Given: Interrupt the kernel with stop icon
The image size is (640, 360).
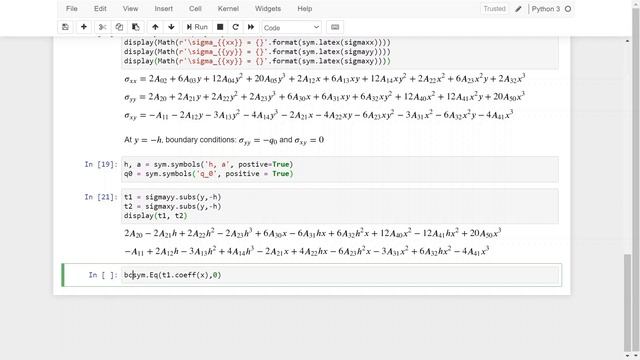Looking at the screenshot, I should coord(220,27).
